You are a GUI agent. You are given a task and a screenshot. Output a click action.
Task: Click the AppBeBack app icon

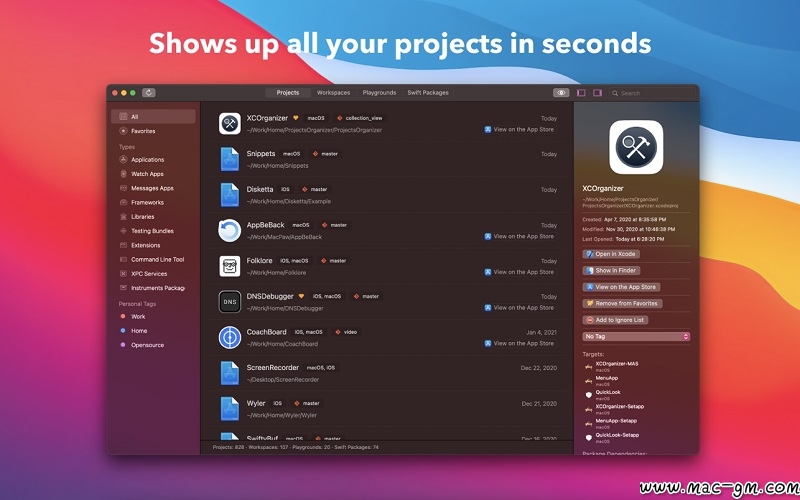point(230,231)
